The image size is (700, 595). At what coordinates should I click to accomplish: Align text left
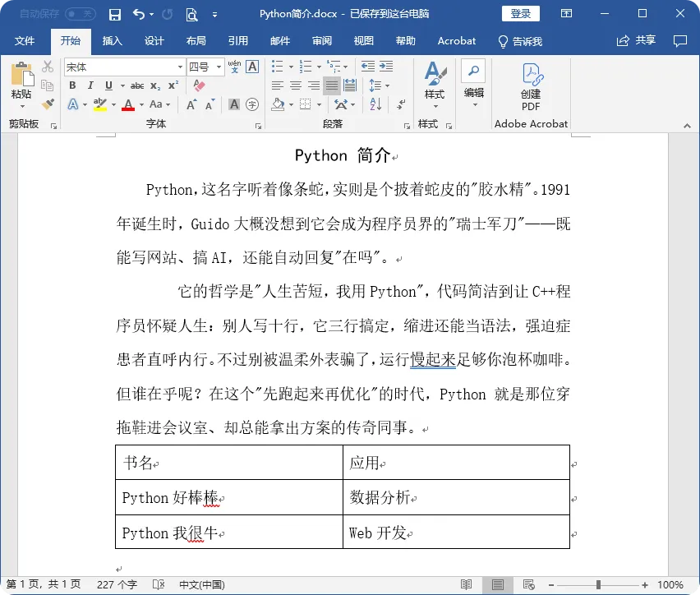pyautogui.click(x=277, y=85)
